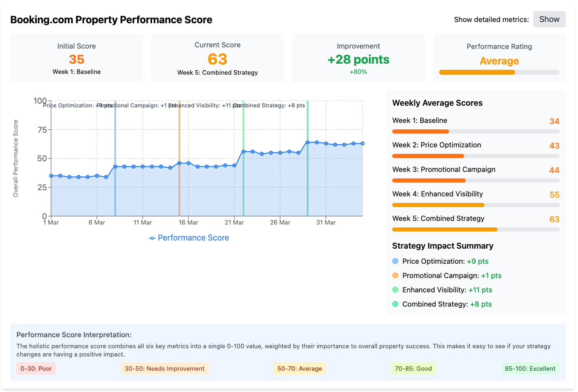The width and height of the screenshot is (578, 392).
Task: Click the Show detailed metrics button
Action: click(x=549, y=19)
